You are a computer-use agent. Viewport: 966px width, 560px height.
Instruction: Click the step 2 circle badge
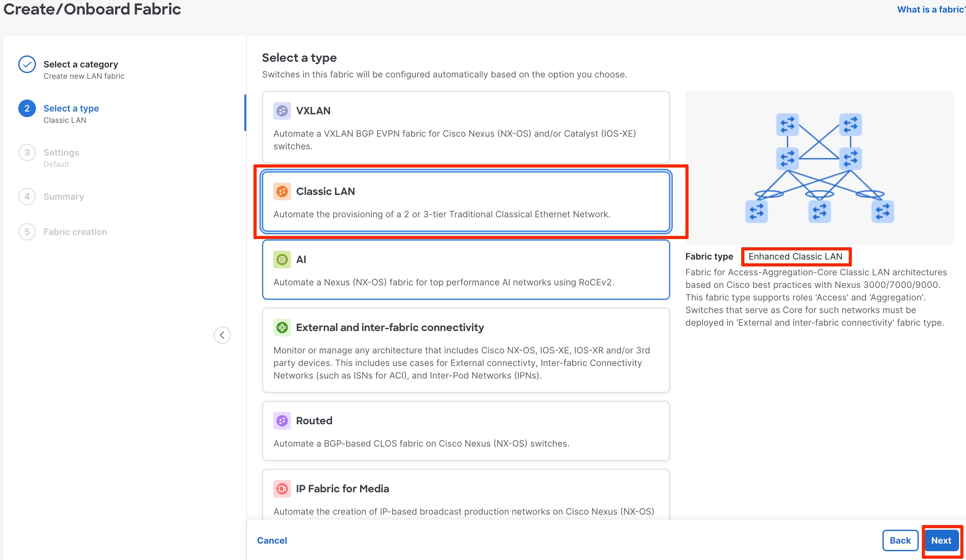click(x=27, y=108)
